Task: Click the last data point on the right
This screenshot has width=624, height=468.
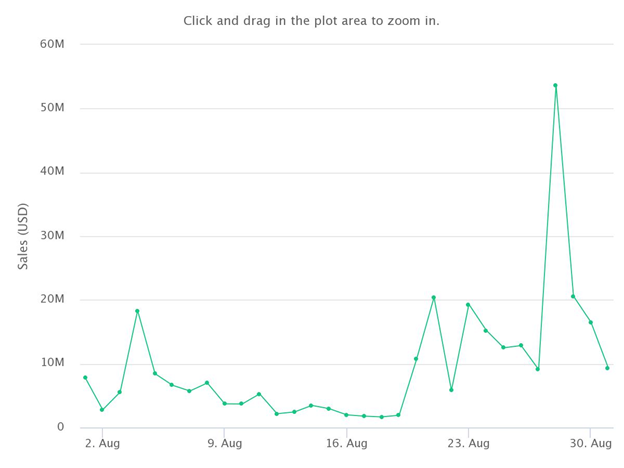Action: pyautogui.click(x=607, y=368)
